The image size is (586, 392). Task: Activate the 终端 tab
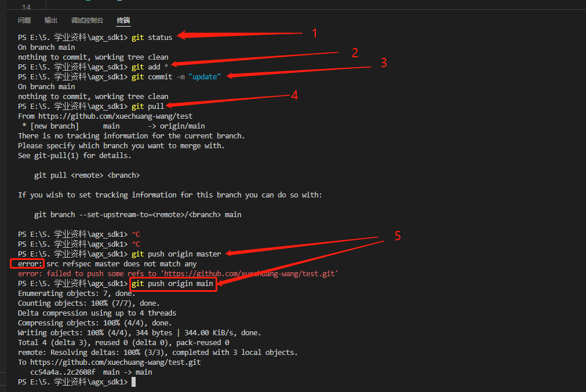[x=123, y=20]
